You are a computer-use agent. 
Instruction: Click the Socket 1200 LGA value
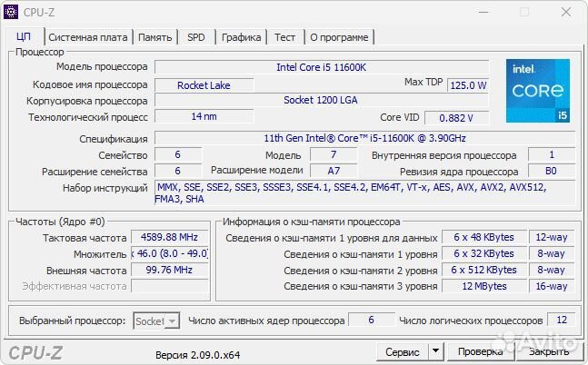coord(322,100)
